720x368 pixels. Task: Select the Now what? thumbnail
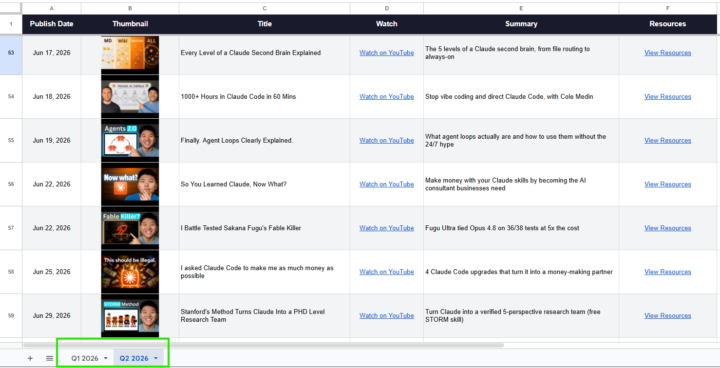(x=130, y=184)
